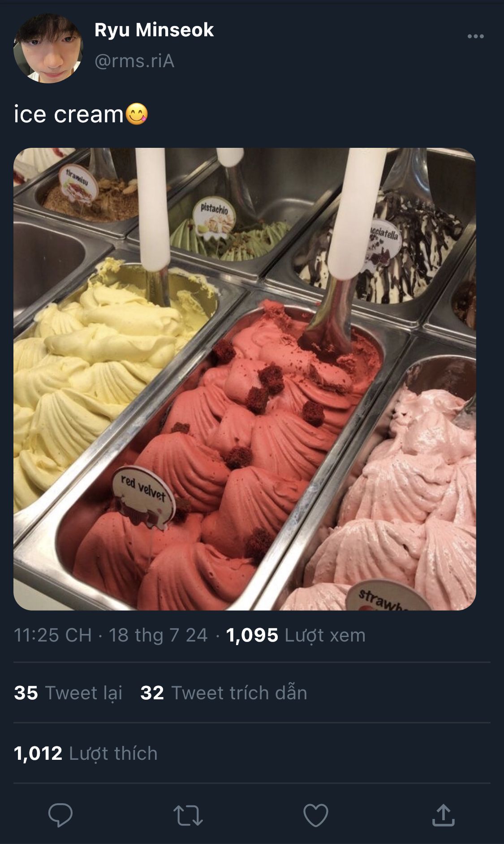Tap the tiramisu label in photo

[x=78, y=184]
